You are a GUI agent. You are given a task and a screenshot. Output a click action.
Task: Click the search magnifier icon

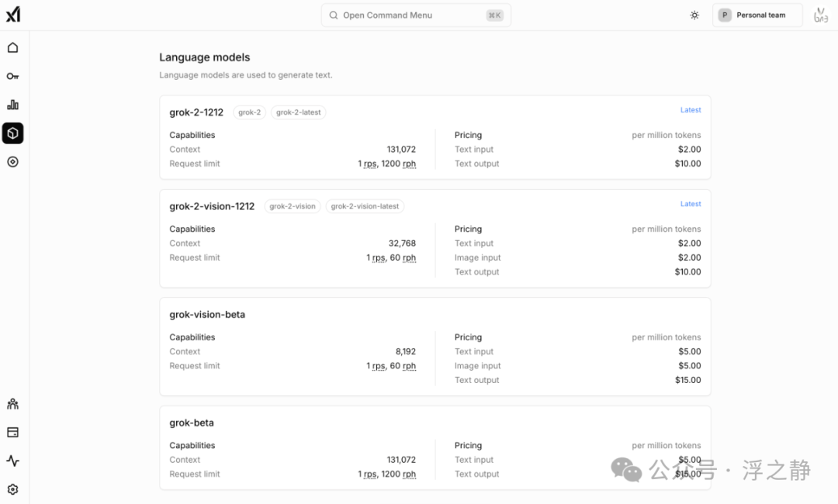334,15
